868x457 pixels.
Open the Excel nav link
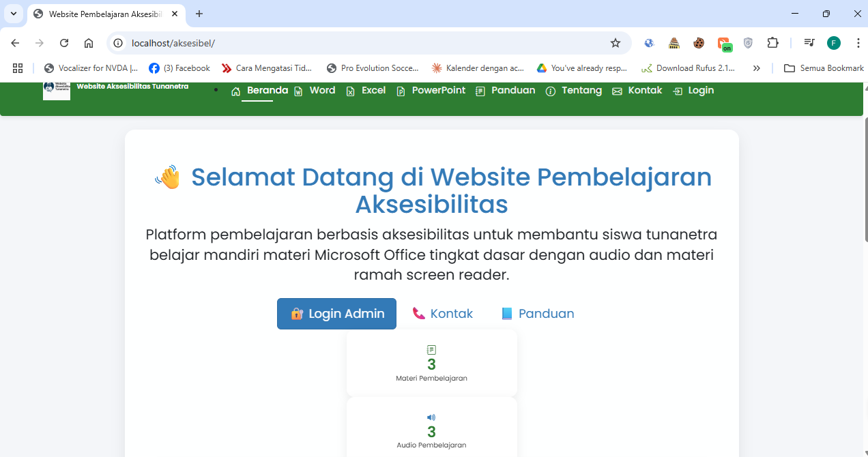[366, 91]
